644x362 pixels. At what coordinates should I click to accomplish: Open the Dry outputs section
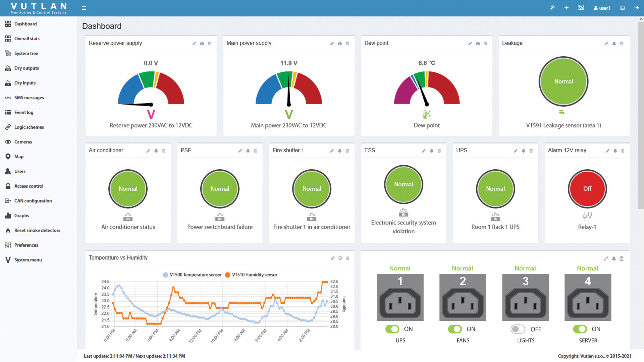[26, 68]
